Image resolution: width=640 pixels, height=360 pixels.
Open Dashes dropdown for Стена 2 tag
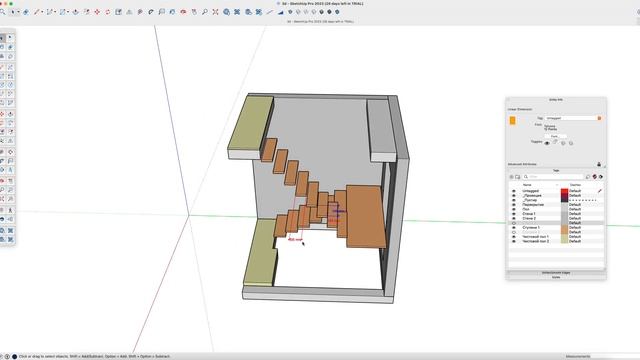[x=584, y=218]
